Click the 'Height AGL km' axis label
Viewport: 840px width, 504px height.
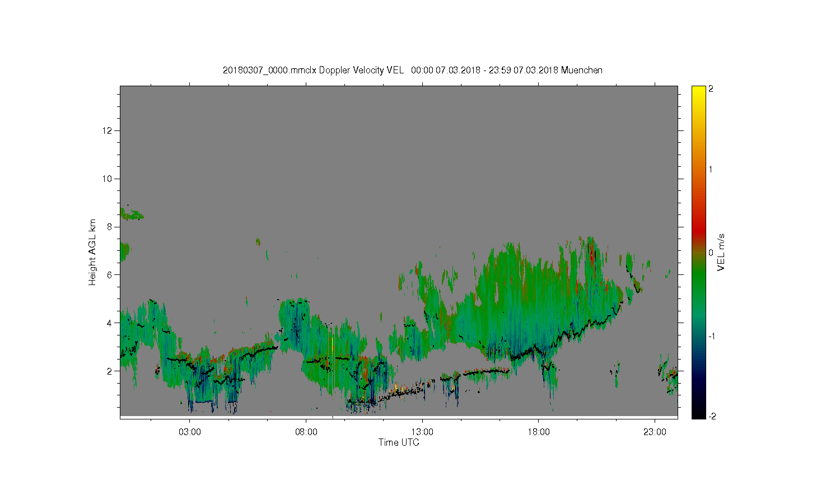pyautogui.click(x=92, y=252)
